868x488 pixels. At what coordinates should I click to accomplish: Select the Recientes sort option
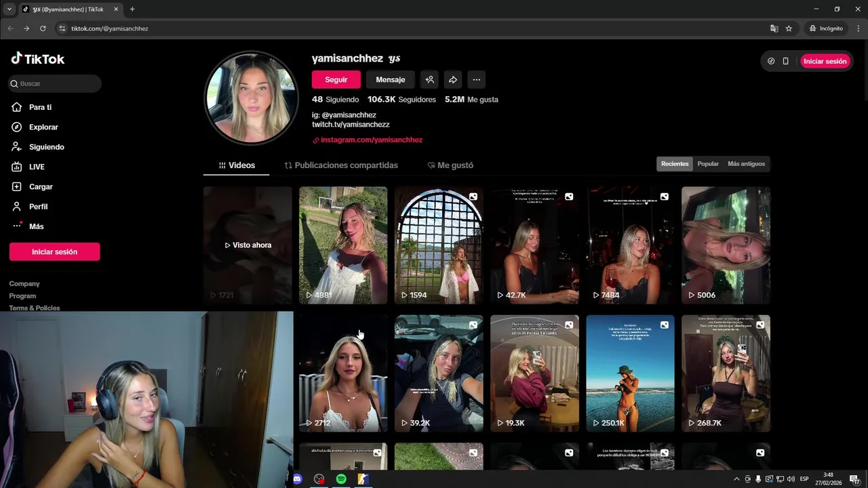675,164
